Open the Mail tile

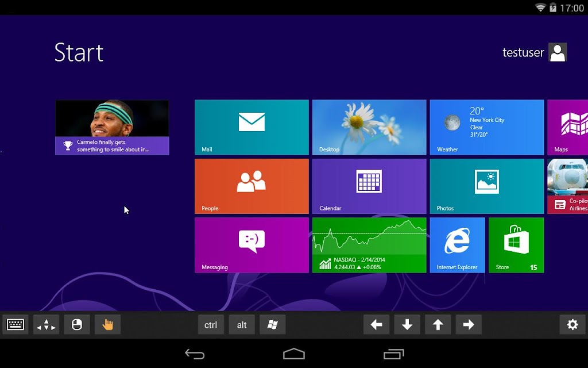pyautogui.click(x=252, y=127)
